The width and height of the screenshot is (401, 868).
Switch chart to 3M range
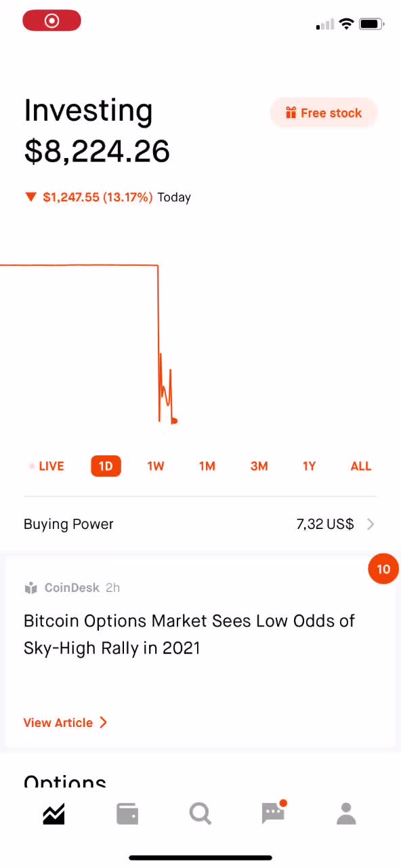(x=259, y=466)
